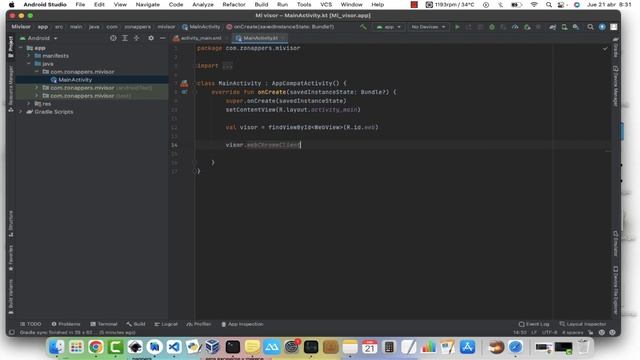Toggle the Device Manager right side panel

click(x=616, y=87)
